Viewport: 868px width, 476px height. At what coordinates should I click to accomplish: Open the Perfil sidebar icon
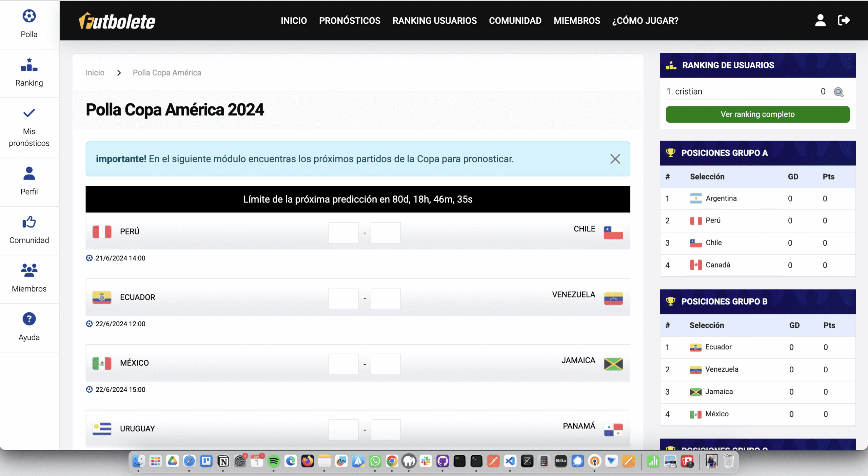(x=29, y=173)
